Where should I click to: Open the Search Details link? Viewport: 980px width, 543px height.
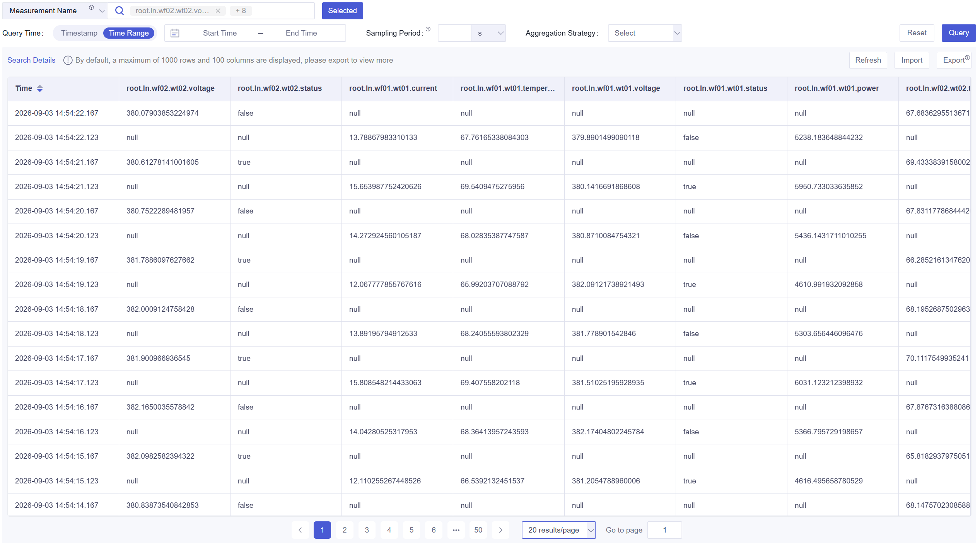tap(31, 60)
